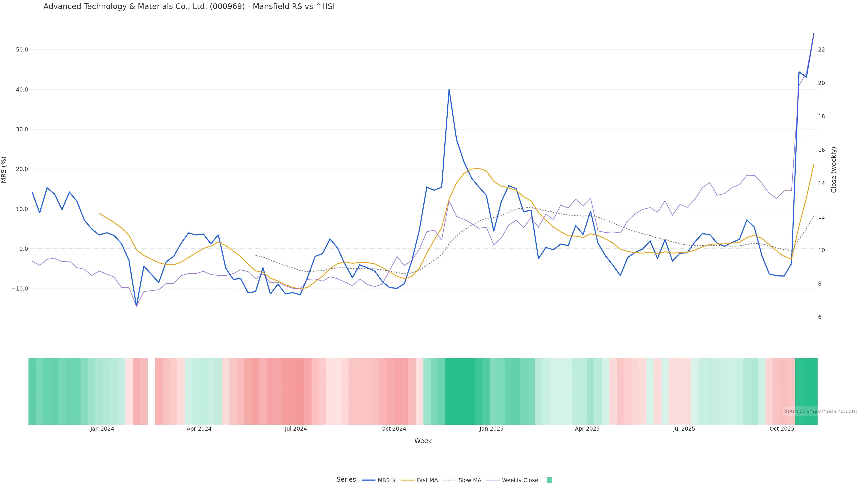Click the Close (weekly) right axis title
Image resolution: width=868 pixels, height=488 pixels.
click(x=834, y=170)
